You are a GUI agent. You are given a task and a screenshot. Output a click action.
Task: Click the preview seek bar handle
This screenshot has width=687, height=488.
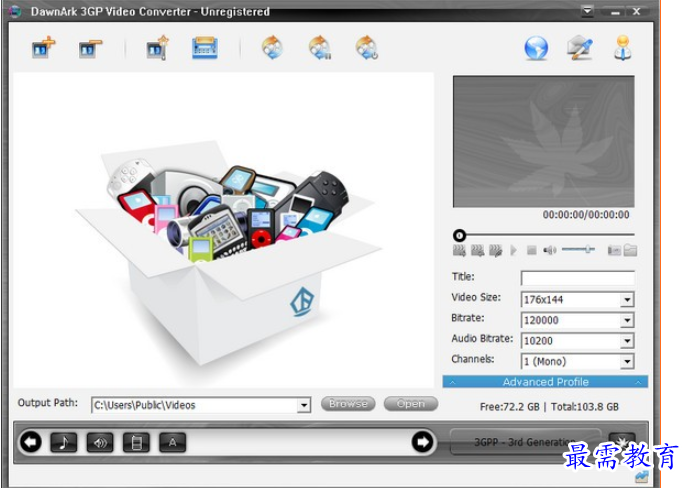(x=459, y=236)
